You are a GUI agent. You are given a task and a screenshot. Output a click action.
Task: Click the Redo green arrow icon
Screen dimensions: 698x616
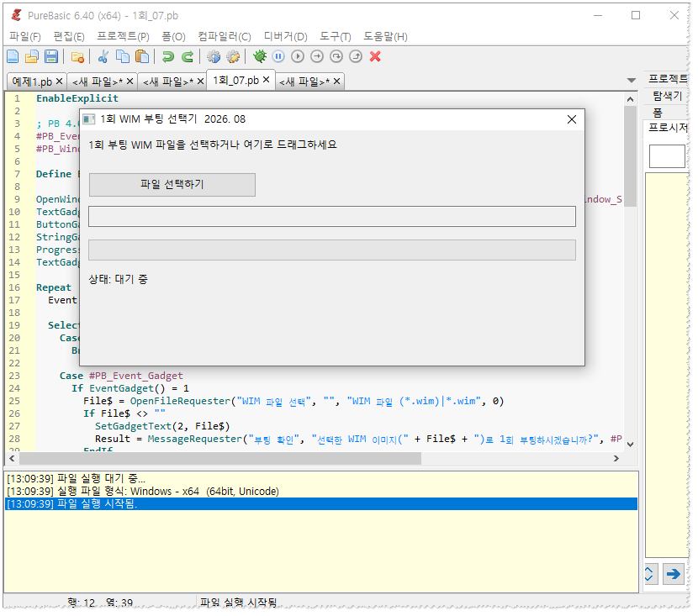tap(188, 56)
